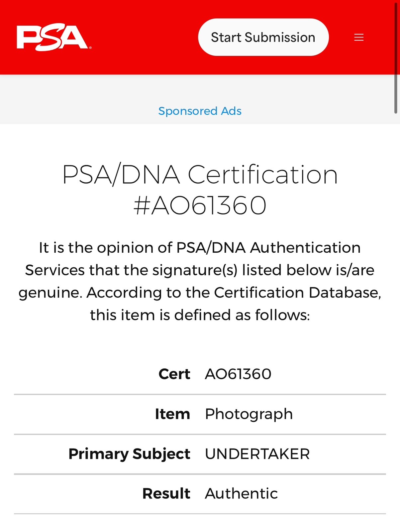The image size is (400, 532).
Task: Select the PSA/DNA Certification heading
Action: click(200, 190)
